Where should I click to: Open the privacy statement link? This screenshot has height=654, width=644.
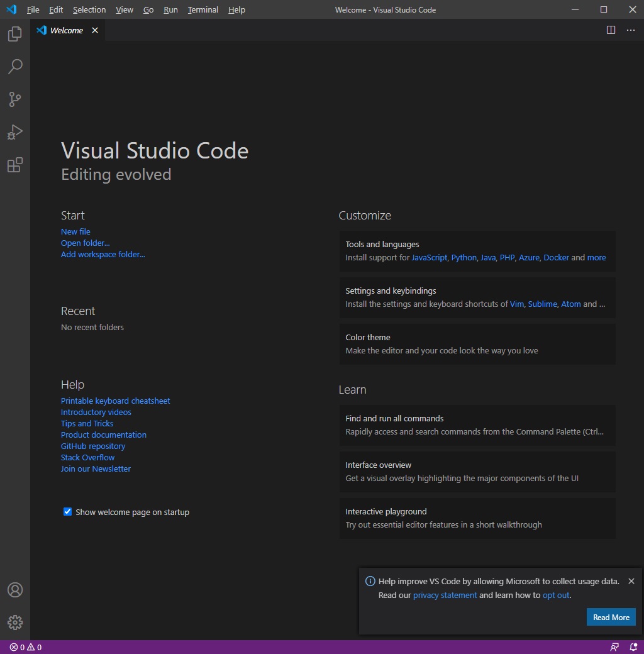[445, 595]
